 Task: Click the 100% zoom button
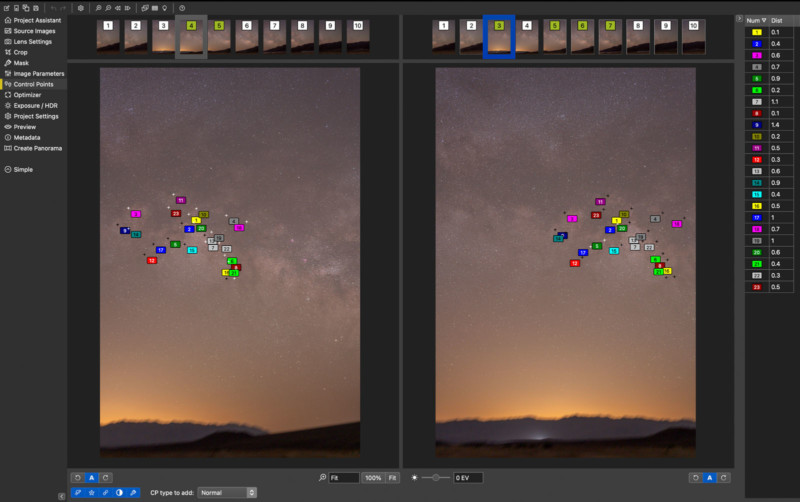(x=372, y=478)
